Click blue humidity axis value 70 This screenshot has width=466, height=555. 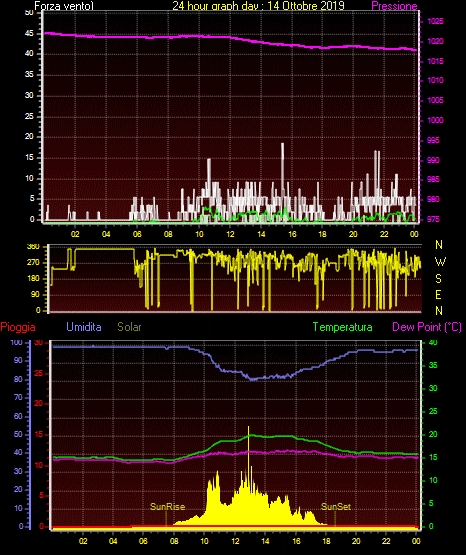(18, 397)
